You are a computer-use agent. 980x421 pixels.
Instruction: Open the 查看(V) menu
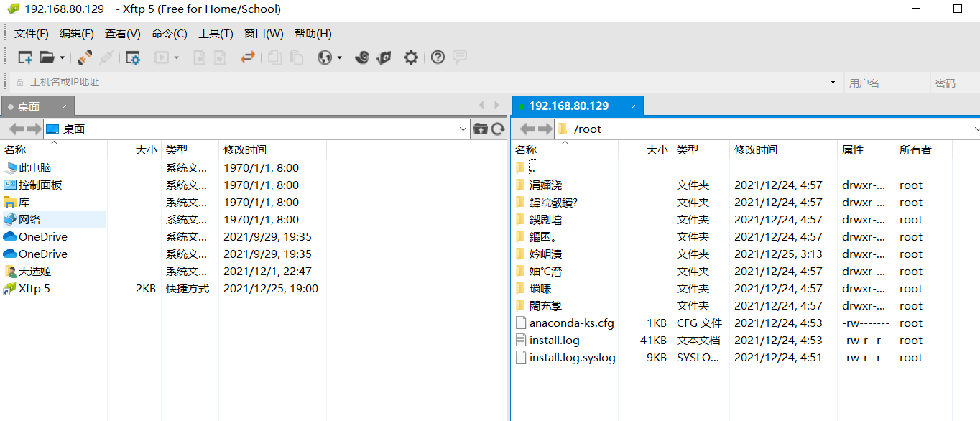pyautogui.click(x=123, y=34)
